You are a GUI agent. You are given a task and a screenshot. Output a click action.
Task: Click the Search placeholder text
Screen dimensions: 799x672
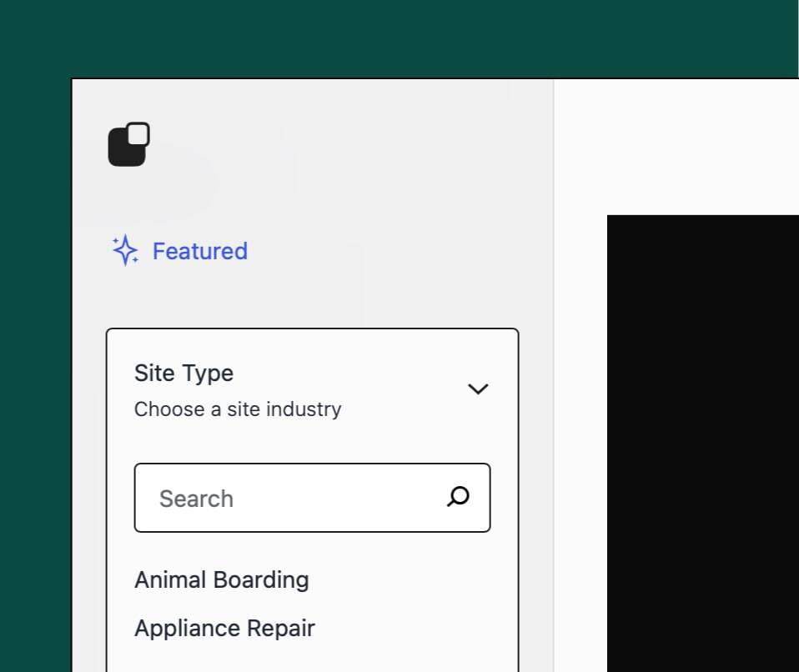click(x=196, y=499)
